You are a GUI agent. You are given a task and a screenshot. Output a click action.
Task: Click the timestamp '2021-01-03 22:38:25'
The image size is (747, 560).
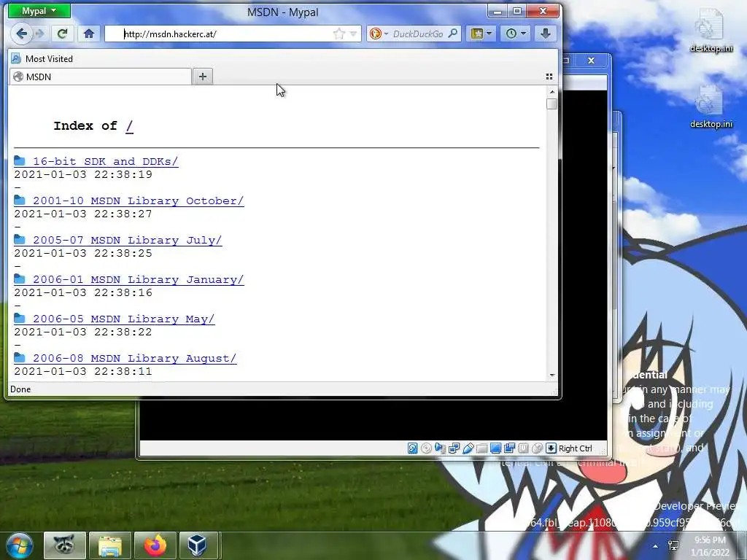point(83,254)
